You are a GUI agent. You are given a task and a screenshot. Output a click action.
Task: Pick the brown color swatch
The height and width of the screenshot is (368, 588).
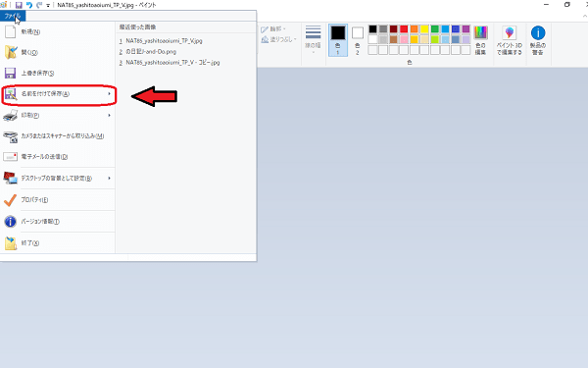(x=393, y=39)
